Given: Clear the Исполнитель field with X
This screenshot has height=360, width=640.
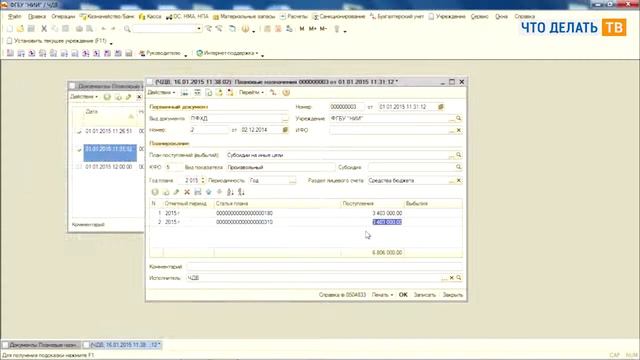Looking at the screenshot, I should [451, 278].
